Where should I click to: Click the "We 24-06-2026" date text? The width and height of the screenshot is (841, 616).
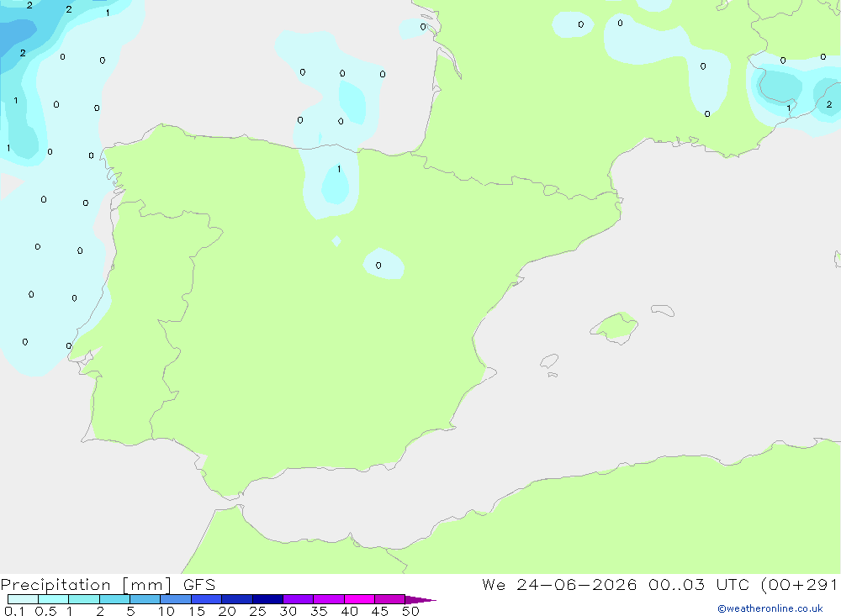559,584
